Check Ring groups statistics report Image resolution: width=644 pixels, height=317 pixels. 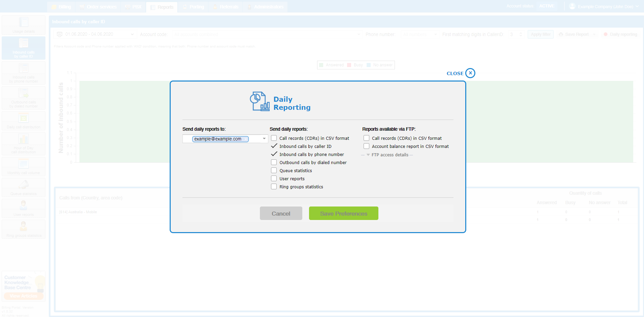[x=274, y=187]
